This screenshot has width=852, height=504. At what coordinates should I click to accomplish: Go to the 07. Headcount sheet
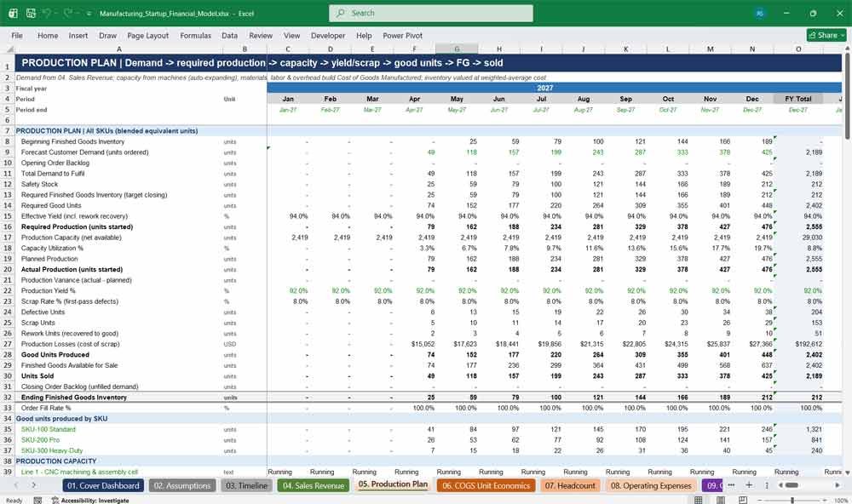tap(570, 485)
